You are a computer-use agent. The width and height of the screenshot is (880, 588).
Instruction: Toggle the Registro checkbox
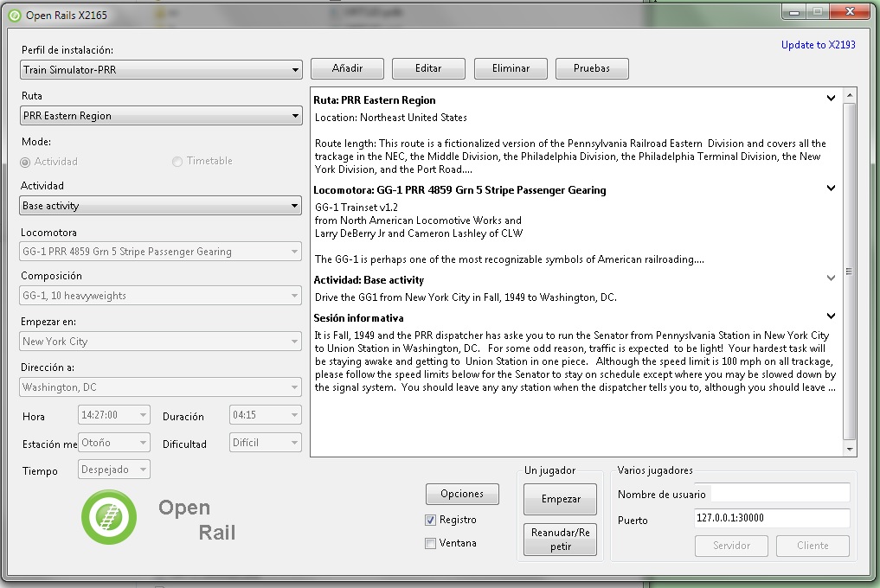point(431,520)
